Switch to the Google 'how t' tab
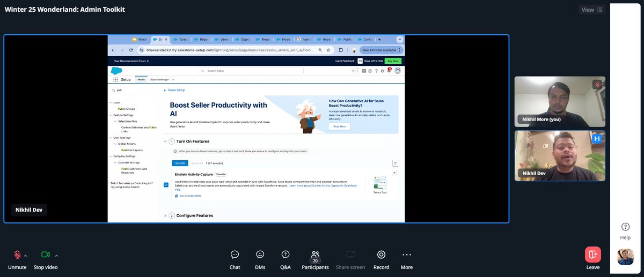This screenshot has width=644, height=277. tap(304, 39)
